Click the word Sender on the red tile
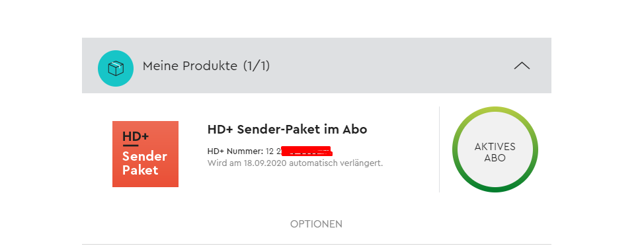644x248 pixels. pyautogui.click(x=145, y=157)
